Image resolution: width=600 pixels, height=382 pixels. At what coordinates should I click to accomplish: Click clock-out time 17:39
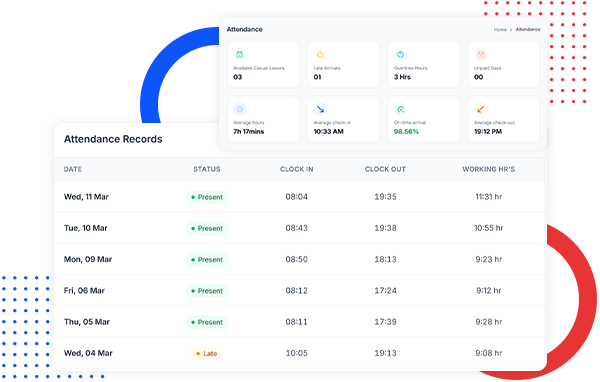[x=385, y=322]
